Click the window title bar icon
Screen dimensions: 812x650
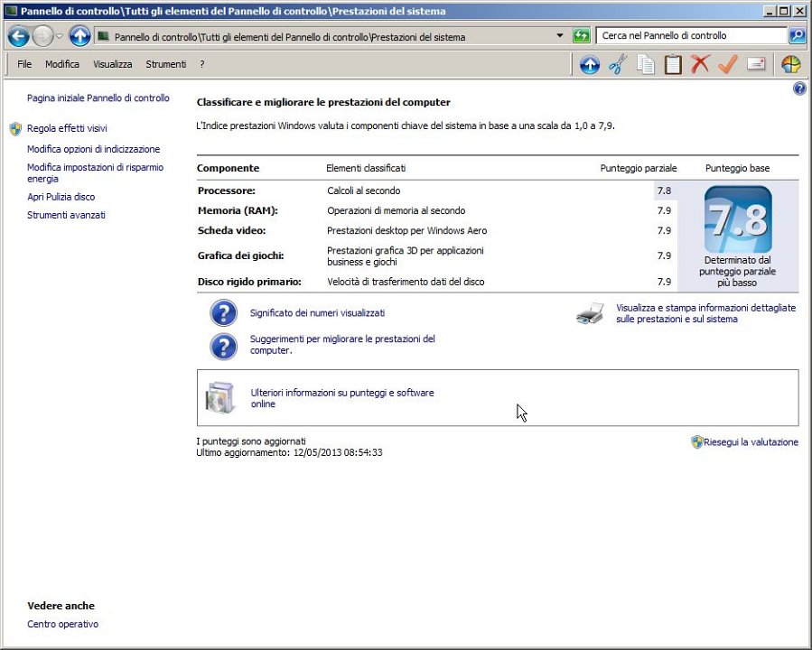pos(11,10)
